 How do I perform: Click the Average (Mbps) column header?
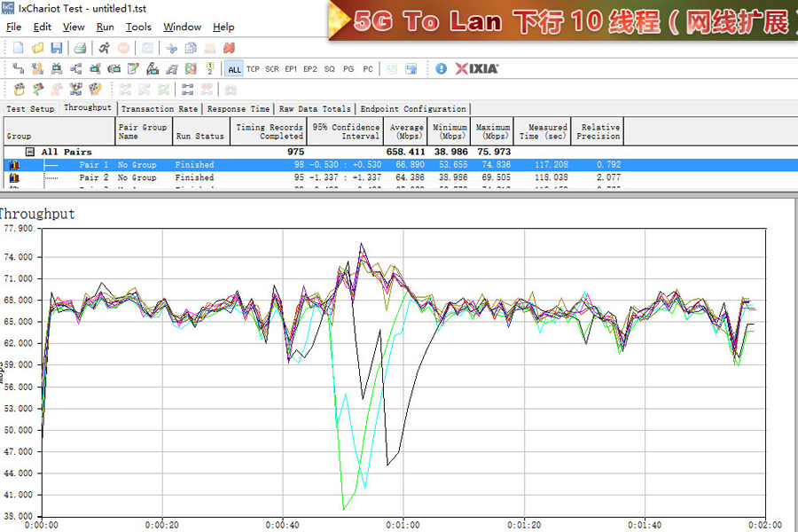(406, 132)
